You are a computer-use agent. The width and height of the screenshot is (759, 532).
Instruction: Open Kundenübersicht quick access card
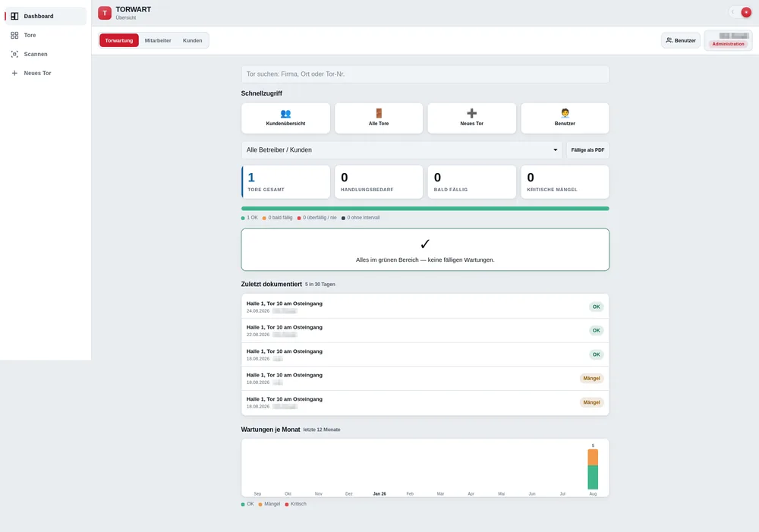coord(285,118)
